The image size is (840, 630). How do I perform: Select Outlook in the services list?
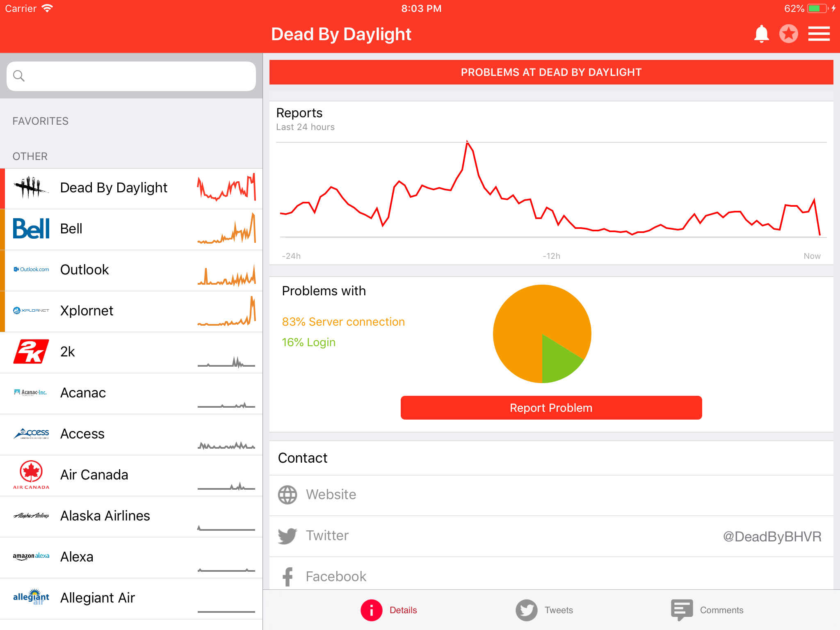point(84,270)
